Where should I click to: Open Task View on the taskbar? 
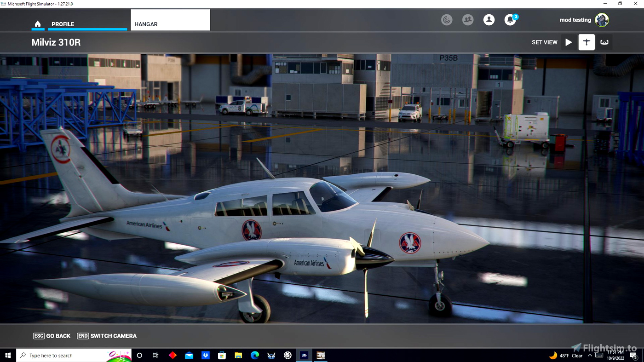pyautogui.click(x=155, y=355)
